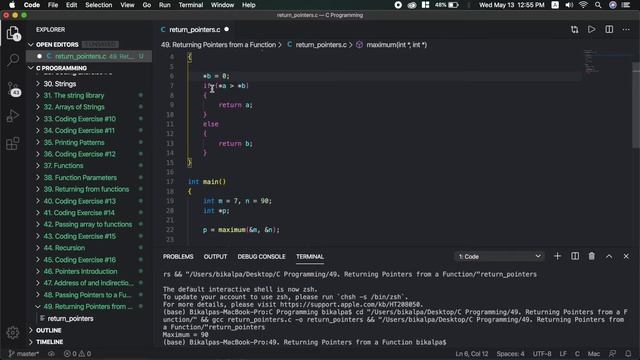Maximize the terminal panel size
Image resolution: width=640 pixels, height=360 pixels.
[x=609, y=256]
